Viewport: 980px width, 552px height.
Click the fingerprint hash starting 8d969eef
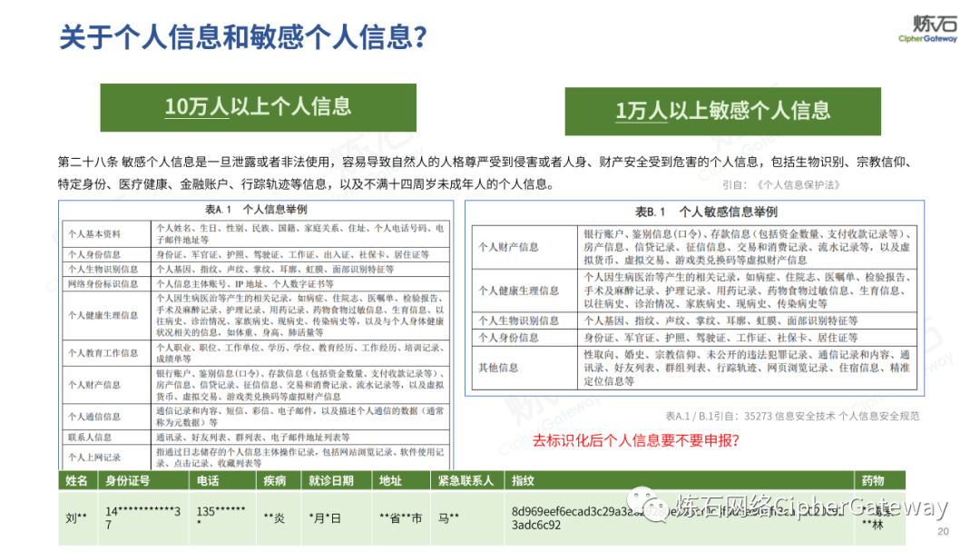679,518
